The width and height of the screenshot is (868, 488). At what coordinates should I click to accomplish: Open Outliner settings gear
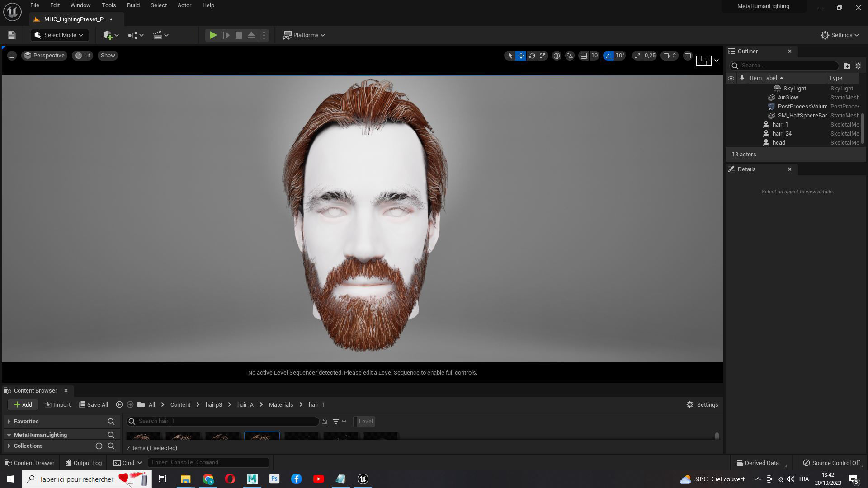click(858, 66)
